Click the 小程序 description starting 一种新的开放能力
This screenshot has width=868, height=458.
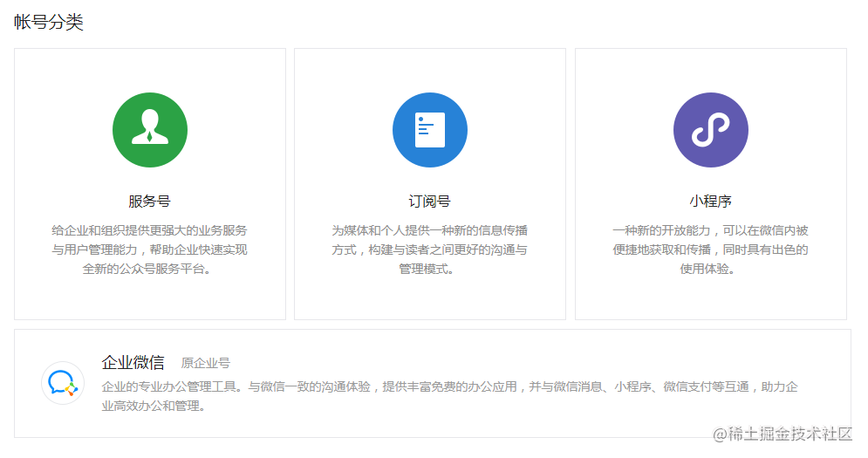[x=711, y=250]
